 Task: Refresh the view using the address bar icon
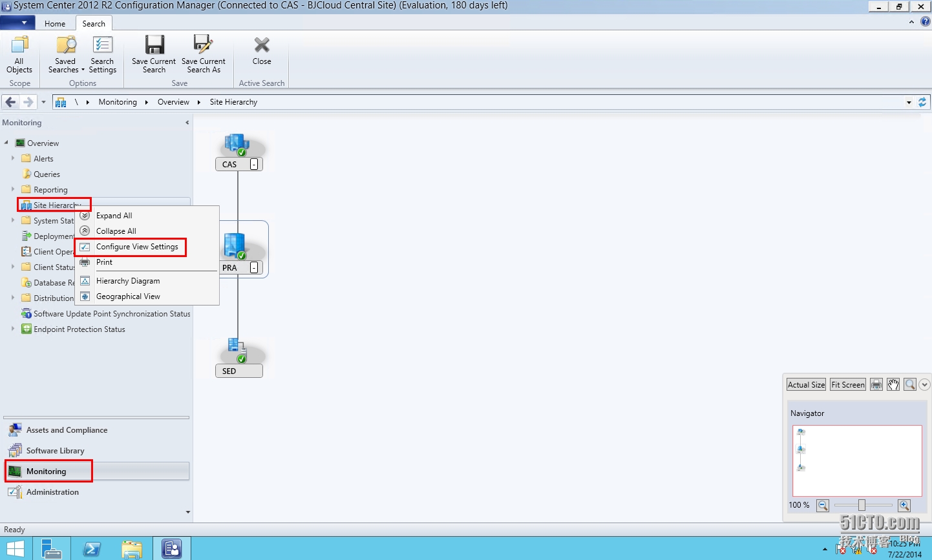pyautogui.click(x=922, y=102)
